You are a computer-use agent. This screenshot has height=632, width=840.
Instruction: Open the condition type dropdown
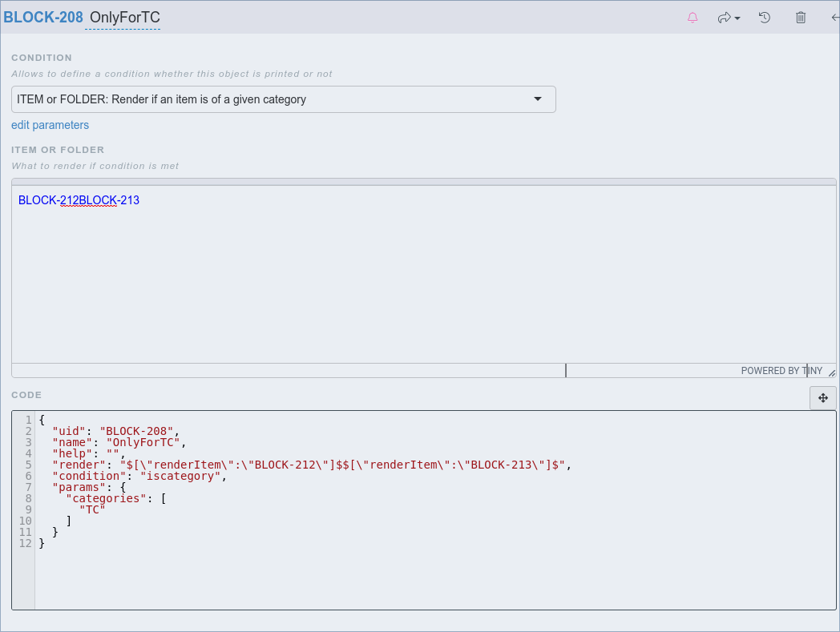[x=283, y=99]
